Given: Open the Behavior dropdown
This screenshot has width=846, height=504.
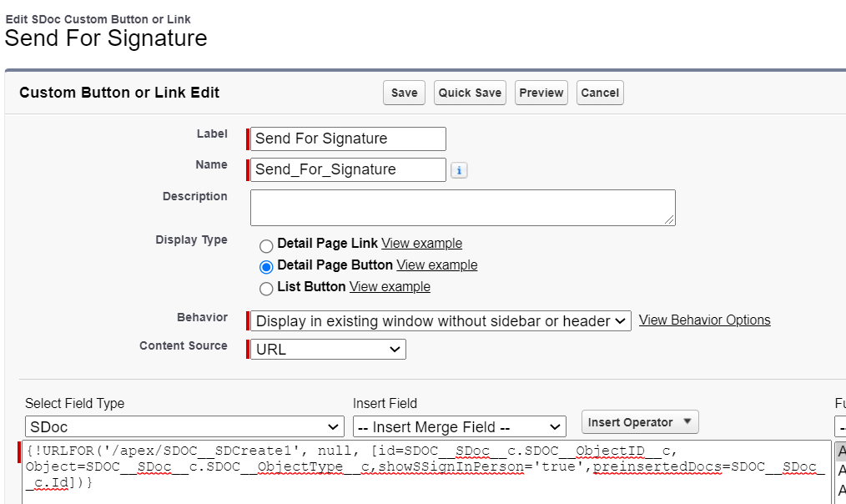Looking at the screenshot, I should click(441, 321).
